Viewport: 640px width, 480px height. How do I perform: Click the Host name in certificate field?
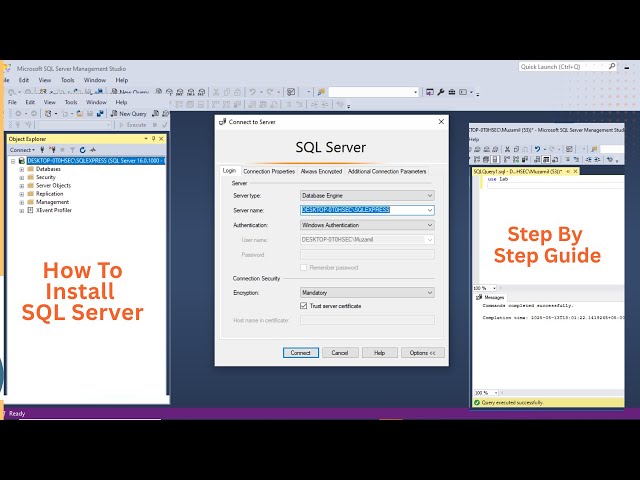[367, 320]
